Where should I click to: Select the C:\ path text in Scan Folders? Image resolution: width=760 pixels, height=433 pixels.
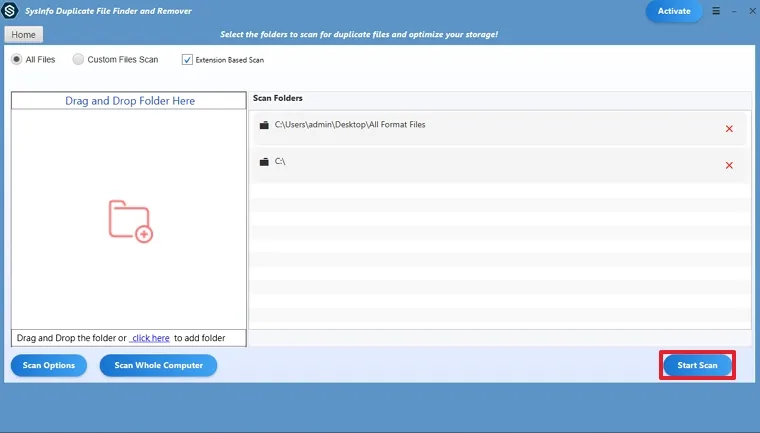point(280,161)
